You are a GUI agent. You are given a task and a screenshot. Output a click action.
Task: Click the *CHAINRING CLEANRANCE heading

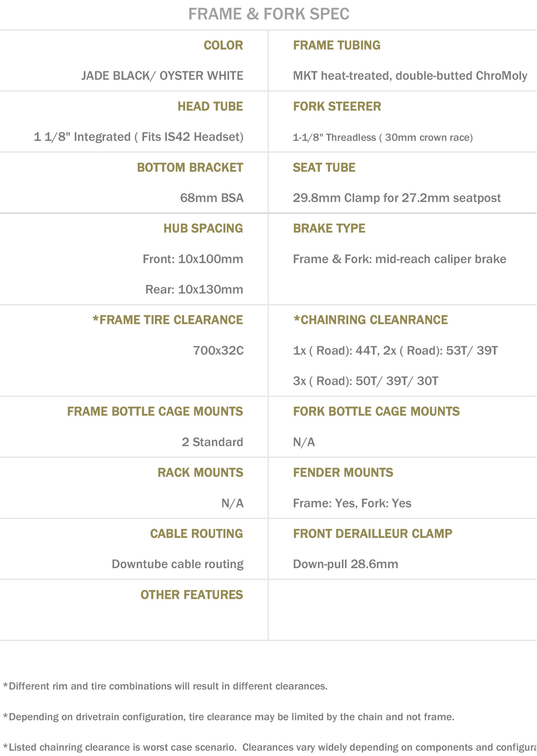tap(371, 320)
